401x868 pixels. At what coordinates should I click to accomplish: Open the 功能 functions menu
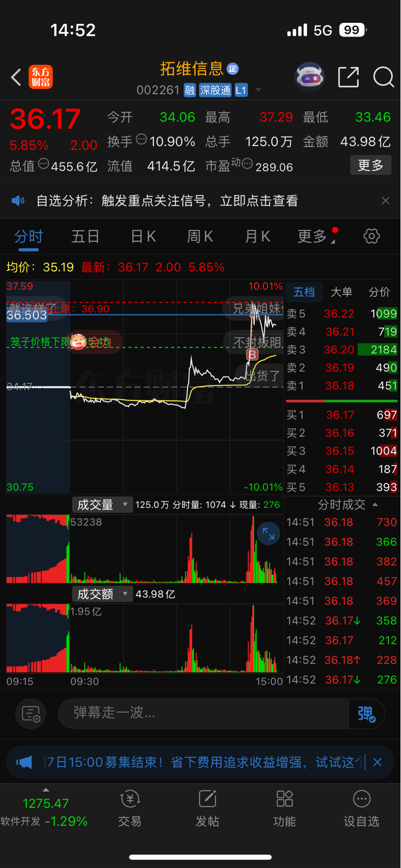tap(284, 809)
